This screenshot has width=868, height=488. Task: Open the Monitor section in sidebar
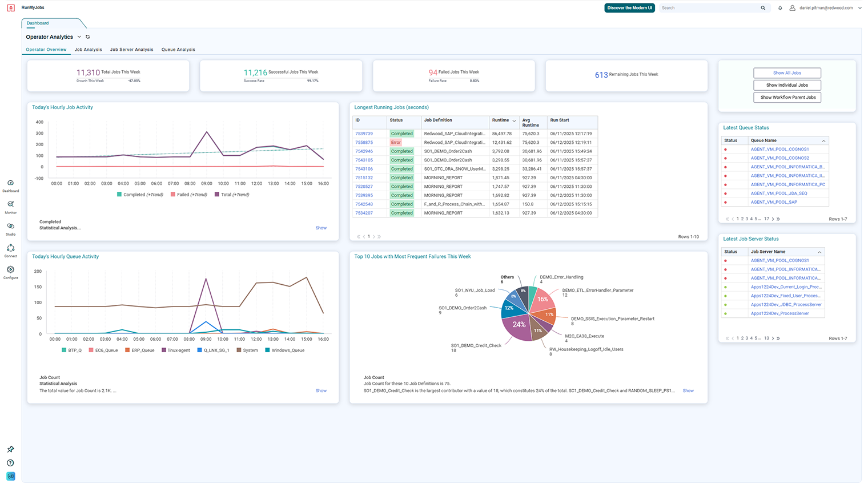pos(10,205)
